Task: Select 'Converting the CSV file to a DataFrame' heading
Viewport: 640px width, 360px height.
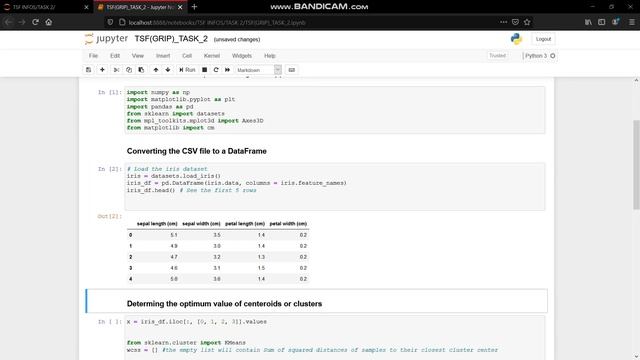Action: (196, 151)
